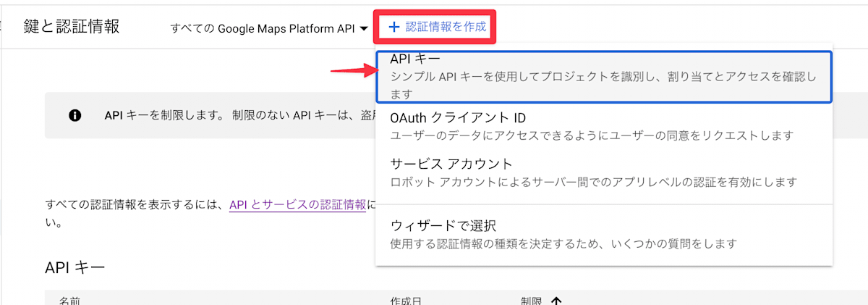Screen dimensions: 868x305
Task: Select サービス アカウント menu entry
Action: click(x=604, y=172)
